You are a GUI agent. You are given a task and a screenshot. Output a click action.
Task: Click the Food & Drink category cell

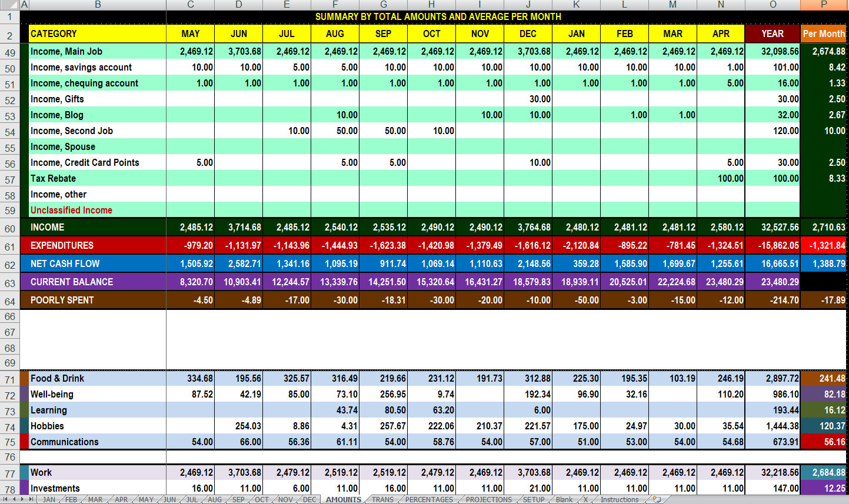click(97, 379)
